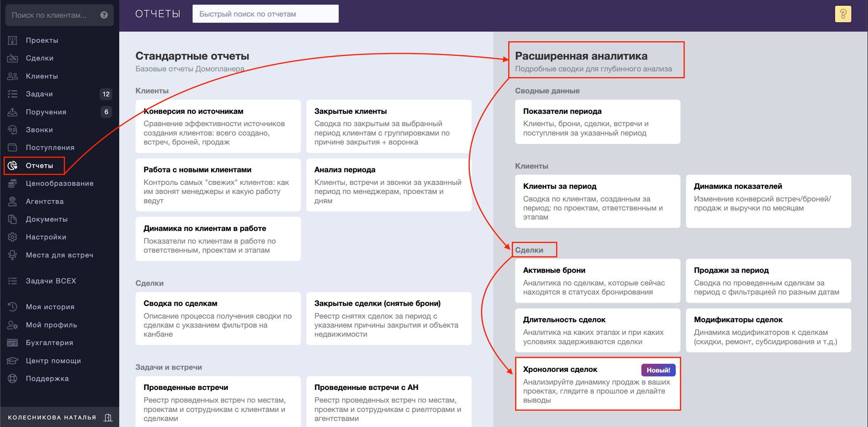The height and width of the screenshot is (427, 868).
Task: Click the Ценообразование coins icon
Action: tap(13, 183)
